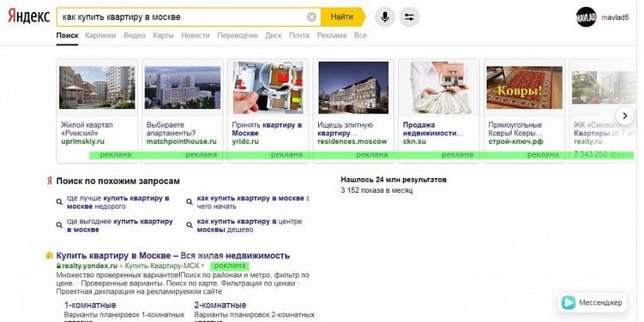Viewport: 644px width, 322px height.
Task: Open 'Выбираете апартаменты?' ad title
Action: [171, 128]
